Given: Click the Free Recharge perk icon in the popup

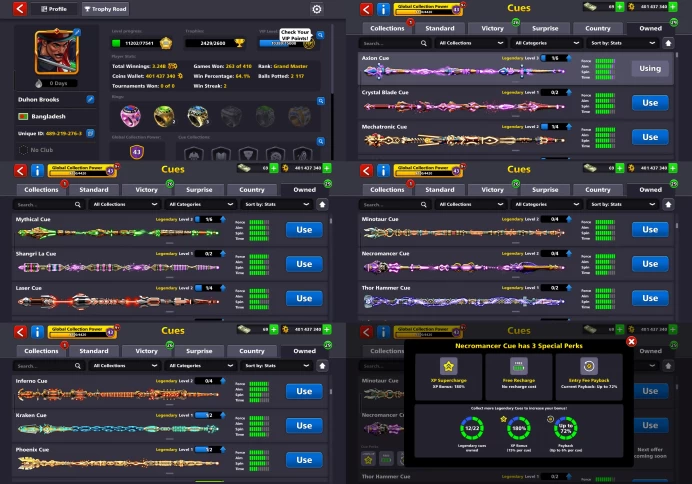Looking at the screenshot, I should pyautogui.click(x=519, y=366).
